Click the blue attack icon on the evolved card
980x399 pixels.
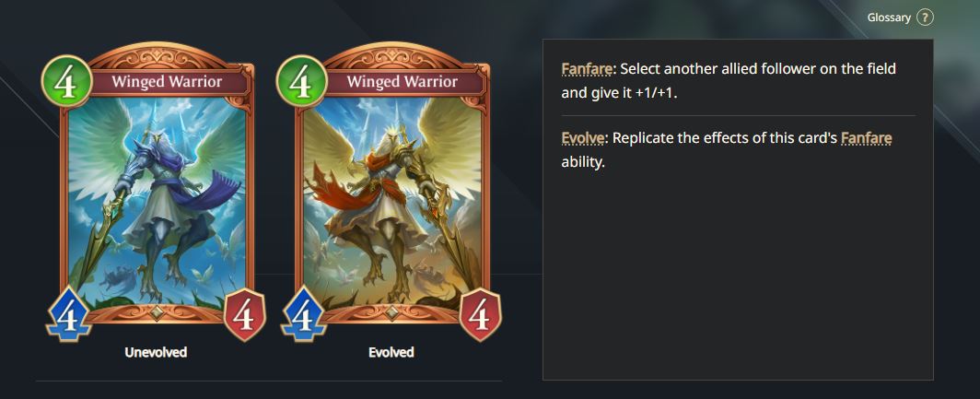304,314
